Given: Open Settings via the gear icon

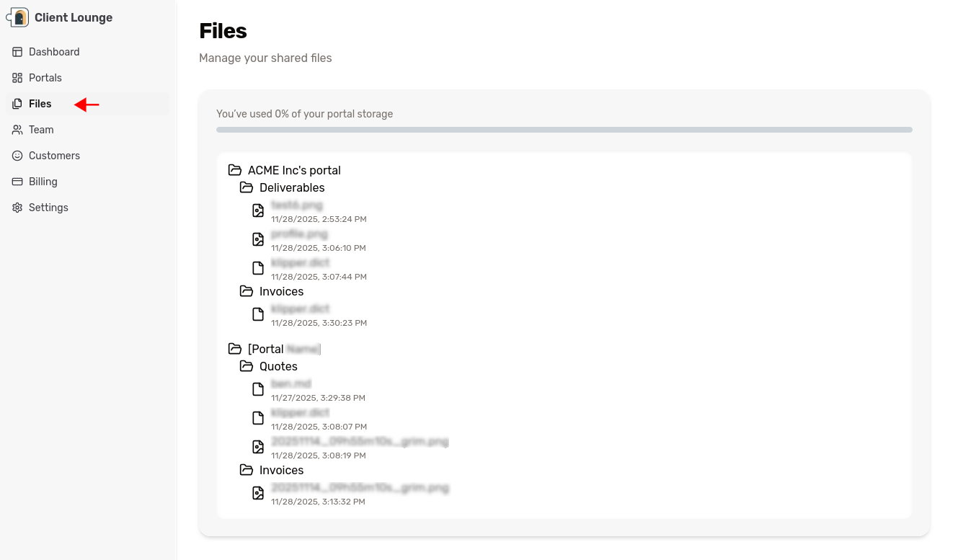Looking at the screenshot, I should (x=17, y=207).
